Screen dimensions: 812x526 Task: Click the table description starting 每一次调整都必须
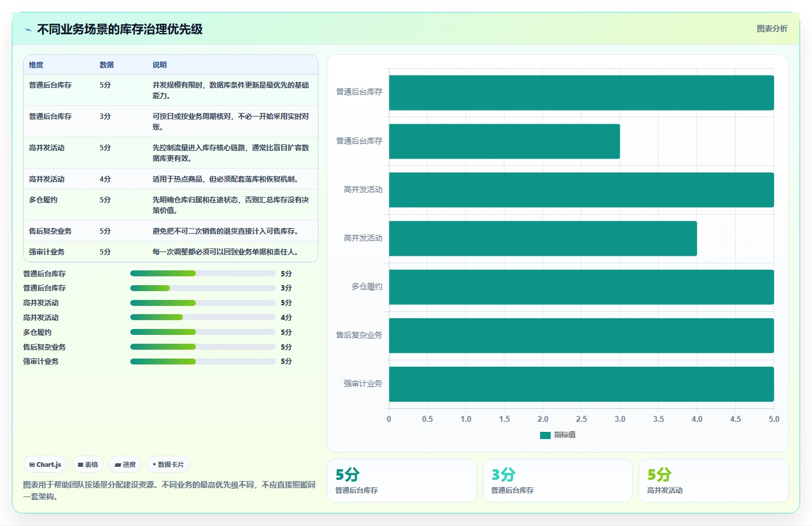coord(225,252)
